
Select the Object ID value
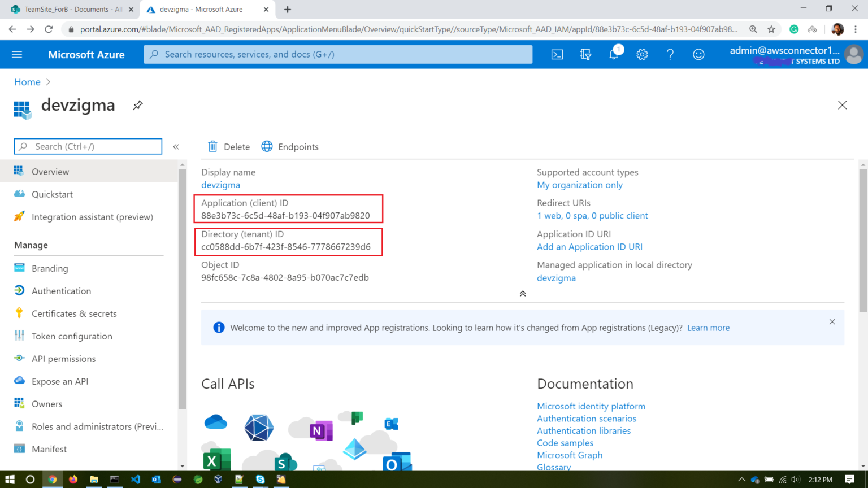point(285,277)
